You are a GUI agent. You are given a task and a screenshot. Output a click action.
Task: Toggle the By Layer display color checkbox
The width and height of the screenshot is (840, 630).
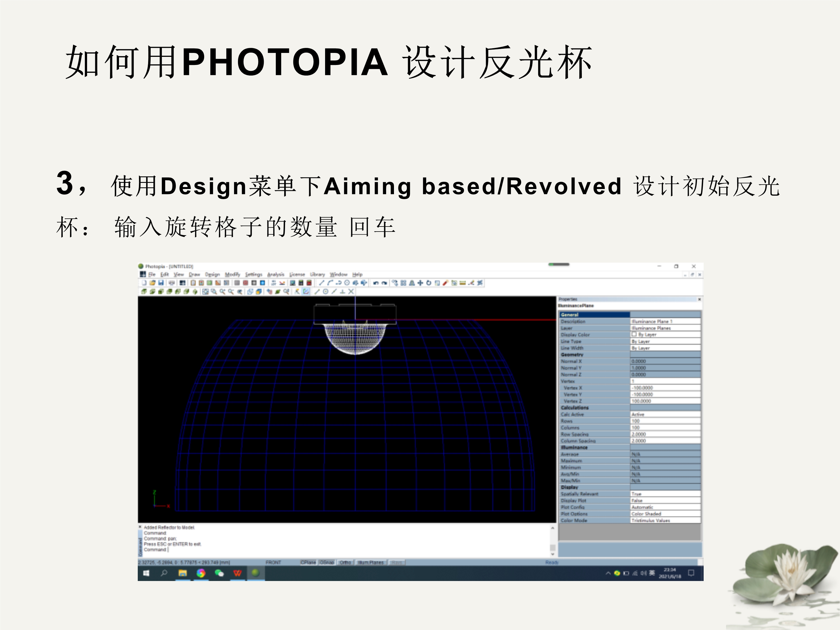click(x=634, y=335)
